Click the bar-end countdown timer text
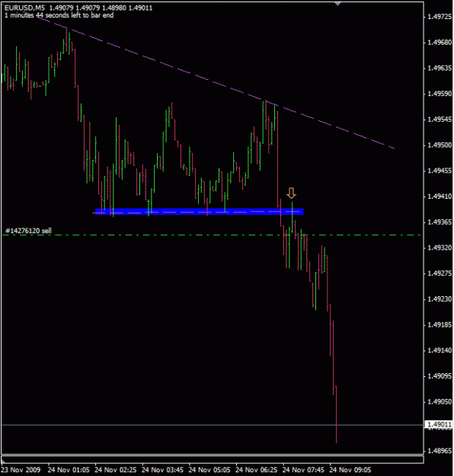Screen dimensions: 454x476 (x=59, y=15)
